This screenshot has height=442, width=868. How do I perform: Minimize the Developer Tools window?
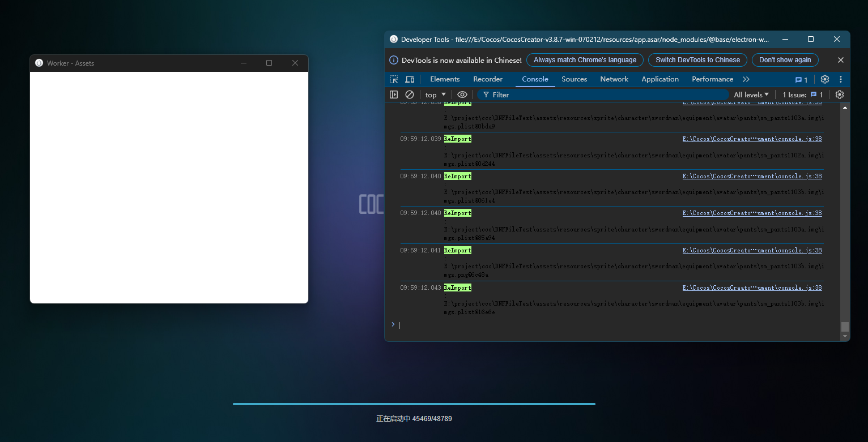coord(785,39)
